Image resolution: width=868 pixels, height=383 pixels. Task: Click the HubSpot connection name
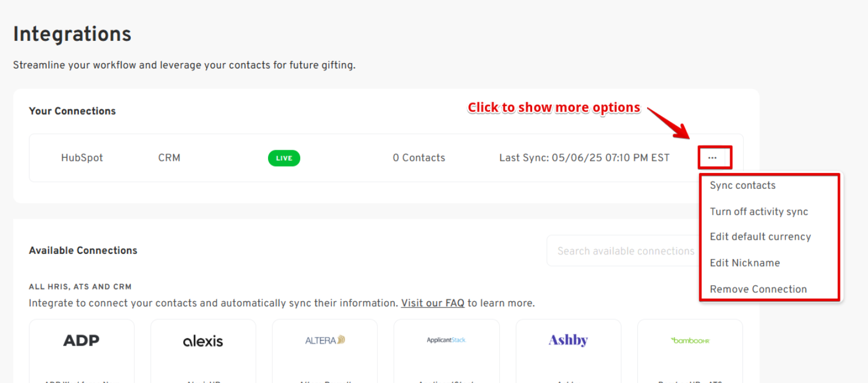click(82, 158)
